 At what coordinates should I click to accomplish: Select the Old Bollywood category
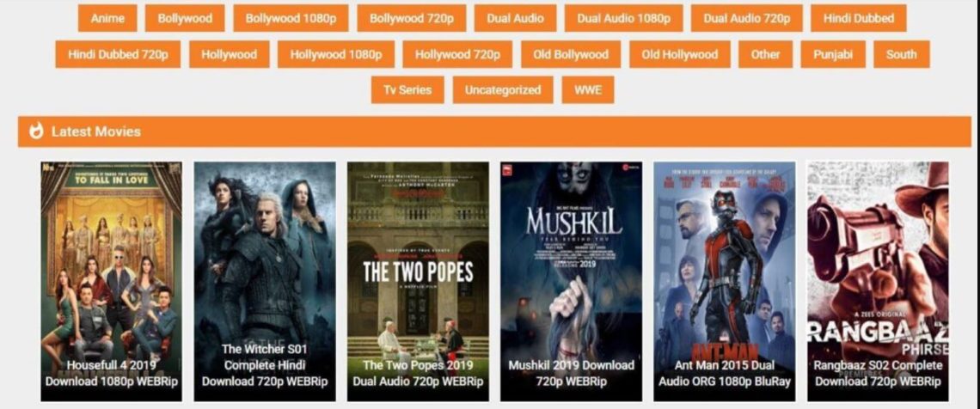(571, 54)
